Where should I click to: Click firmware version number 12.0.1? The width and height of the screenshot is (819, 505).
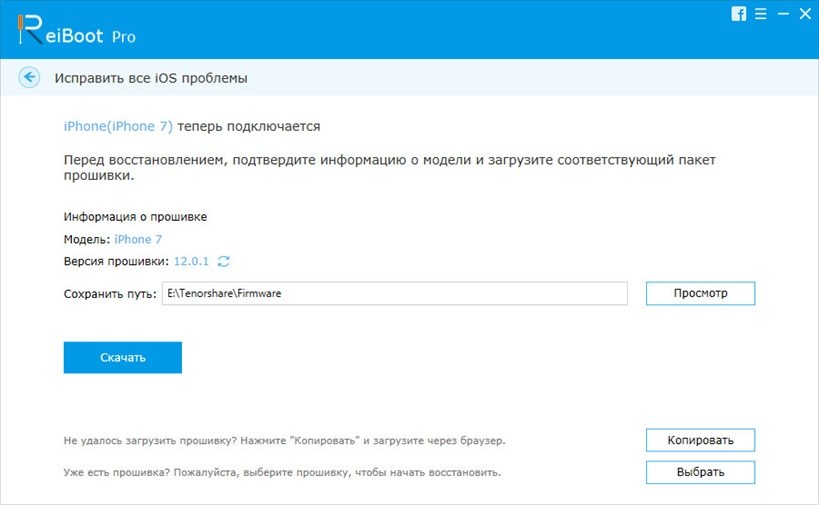pyautogui.click(x=193, y=262)
